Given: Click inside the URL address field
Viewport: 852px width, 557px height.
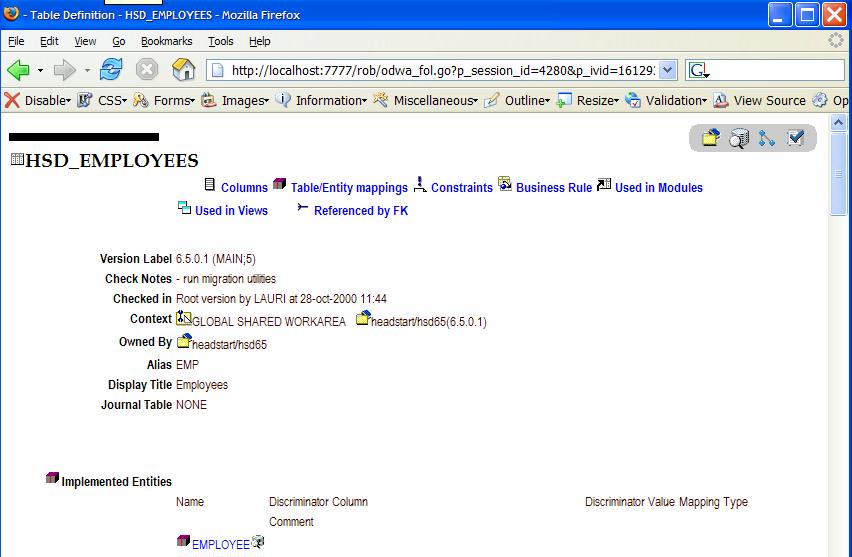Looking at the screenshot, I should pyautogui.click(x=440, y=70).
